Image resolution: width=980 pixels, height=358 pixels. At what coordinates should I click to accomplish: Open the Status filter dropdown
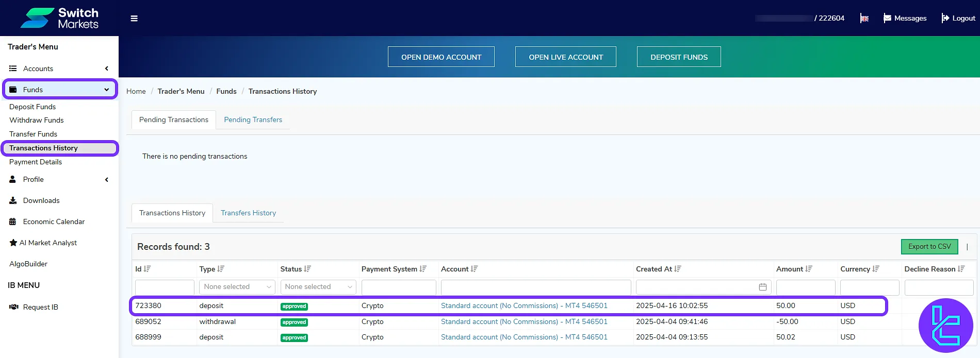318,287
